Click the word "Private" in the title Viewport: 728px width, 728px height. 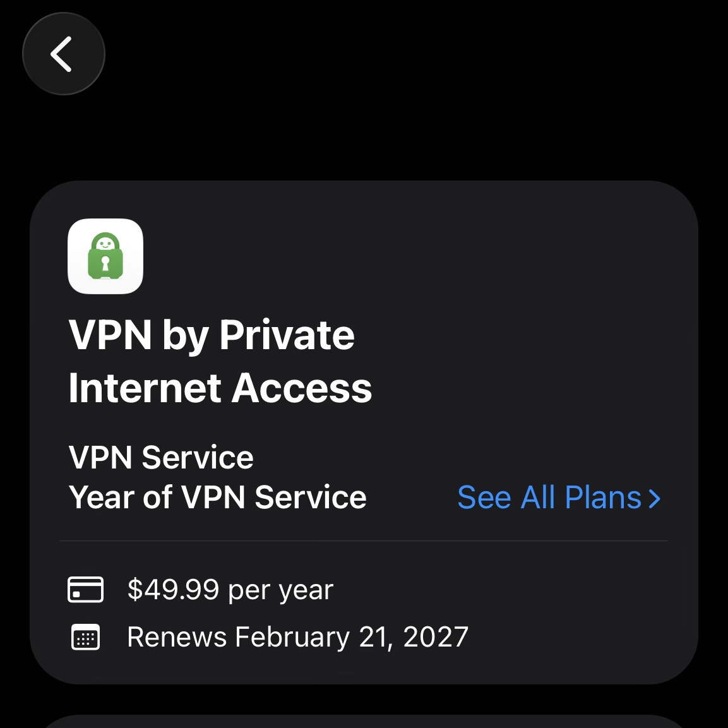287,335
